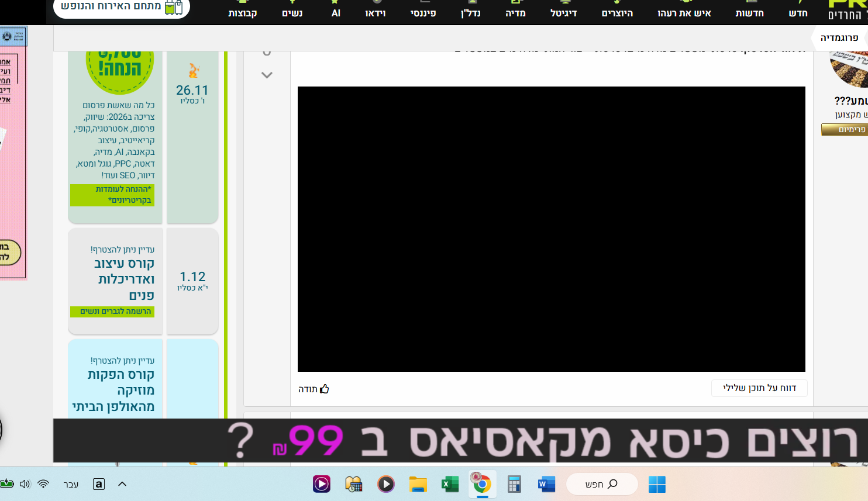The width and height of the screenshot is (868, 501).
Task: Open the קורס עיצוב ואדריכלות פנים course card
Action: (115, 281)
